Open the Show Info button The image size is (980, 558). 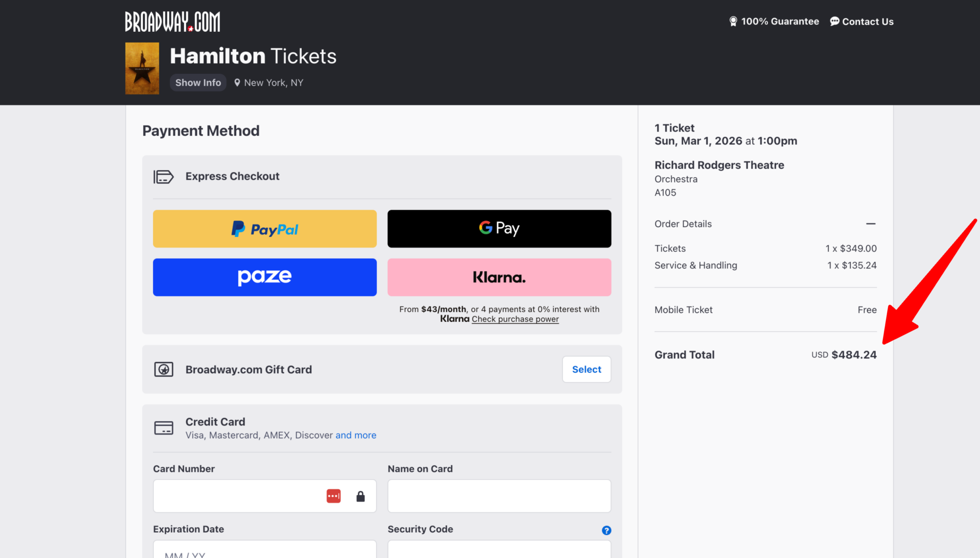198,83
